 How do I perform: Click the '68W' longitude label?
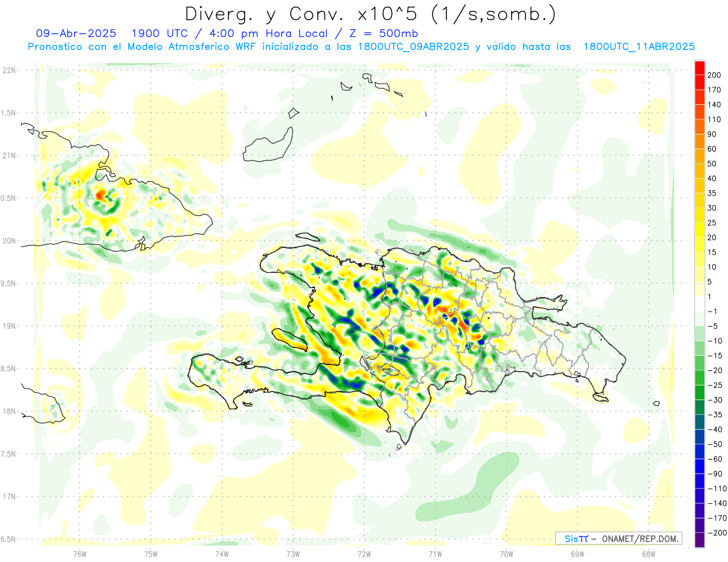pyautogui.click(x=648, y=554)
